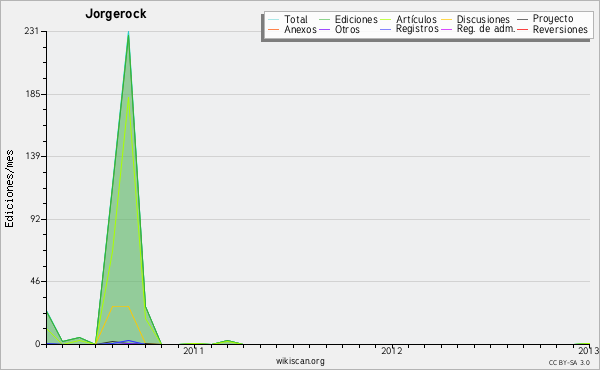The width and height of the screenshot is (600, 370).
Task: Click the y-axis value 139
Action: pyautogui.click(x=33, y=156)
